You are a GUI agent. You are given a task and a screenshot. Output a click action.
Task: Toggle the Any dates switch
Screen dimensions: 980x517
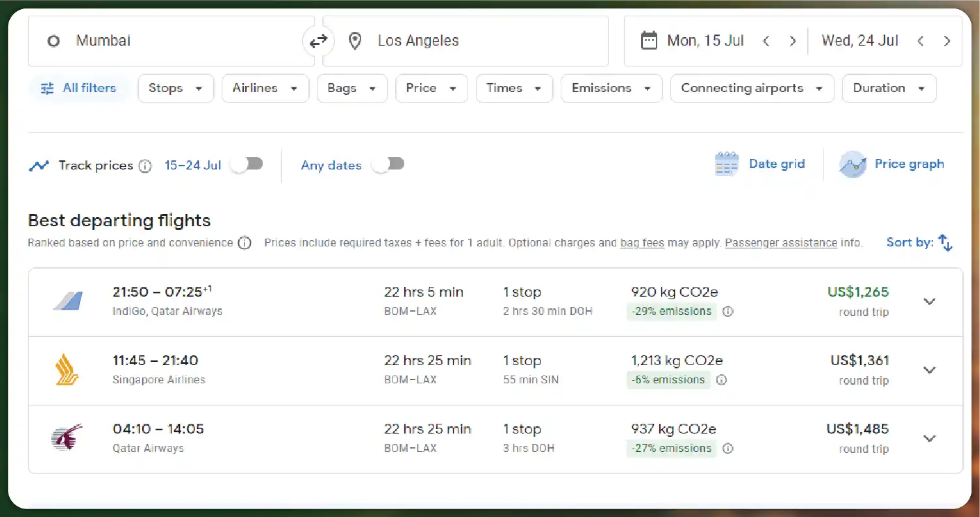pos(388,164)
